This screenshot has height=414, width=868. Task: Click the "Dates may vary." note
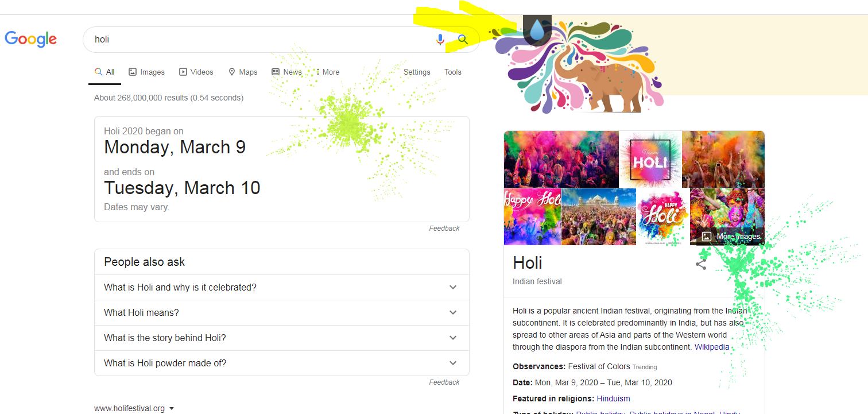[137, 207]
